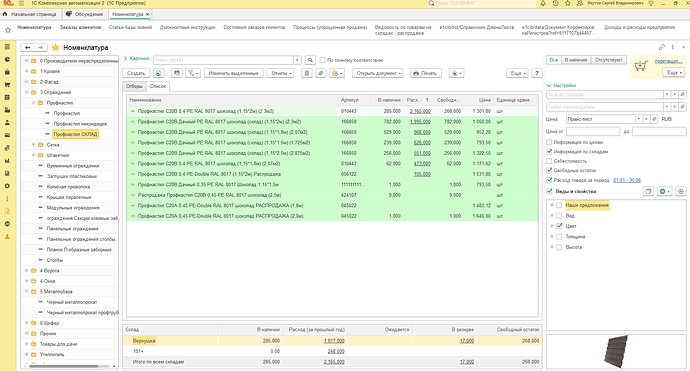The width and height of the screenshot is (690, 371).
Task: Click the Цена от input field
Action: 593,131
